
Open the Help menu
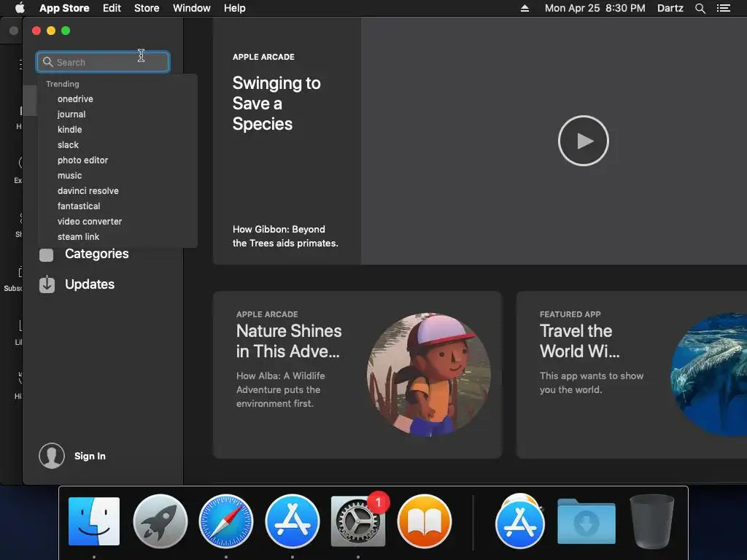tap(235, 8)
